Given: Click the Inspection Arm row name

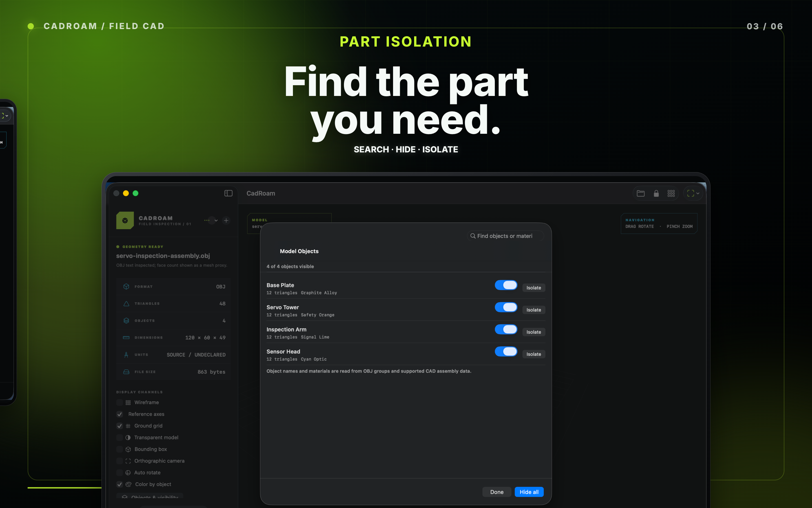Looking at the screenshot, I should tap(286, 330).
